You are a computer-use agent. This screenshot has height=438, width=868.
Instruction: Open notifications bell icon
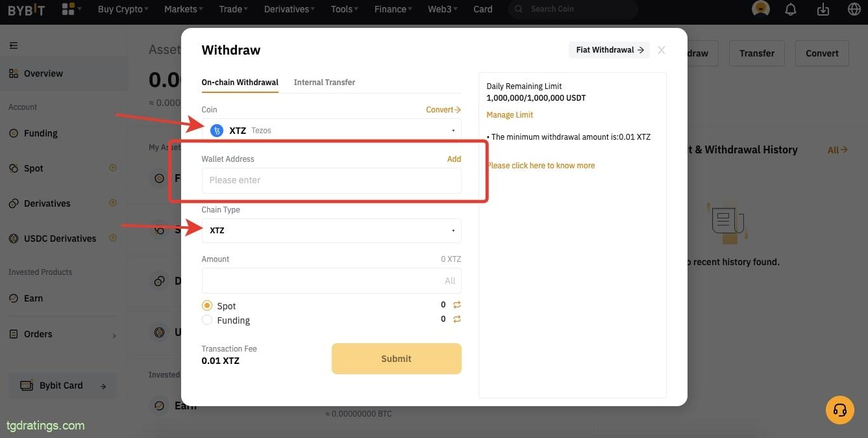pyautogui.click(x=791, y=9)
